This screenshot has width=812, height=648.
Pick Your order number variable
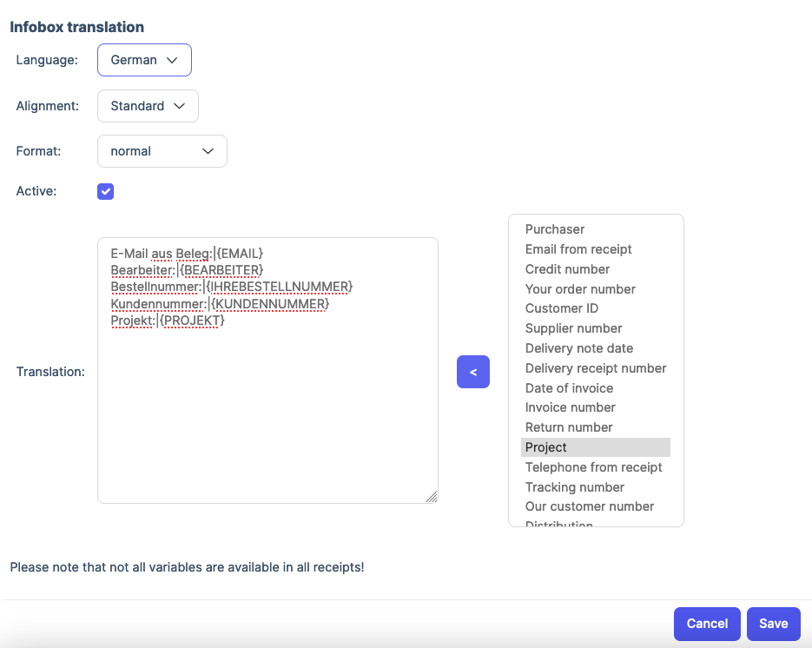point(580,289)
